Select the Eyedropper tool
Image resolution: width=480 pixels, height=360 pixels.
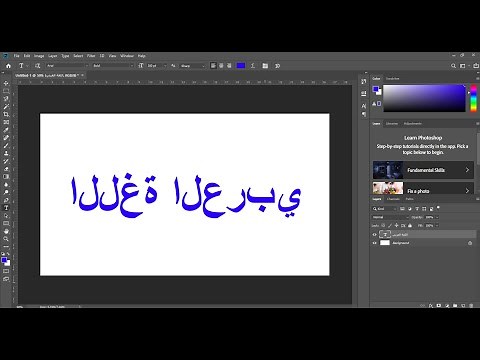pos(6,130)
